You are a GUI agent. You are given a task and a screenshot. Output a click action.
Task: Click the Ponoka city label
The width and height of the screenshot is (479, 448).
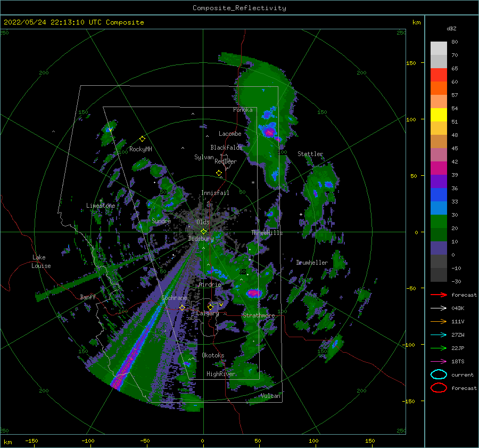[243, 110]
